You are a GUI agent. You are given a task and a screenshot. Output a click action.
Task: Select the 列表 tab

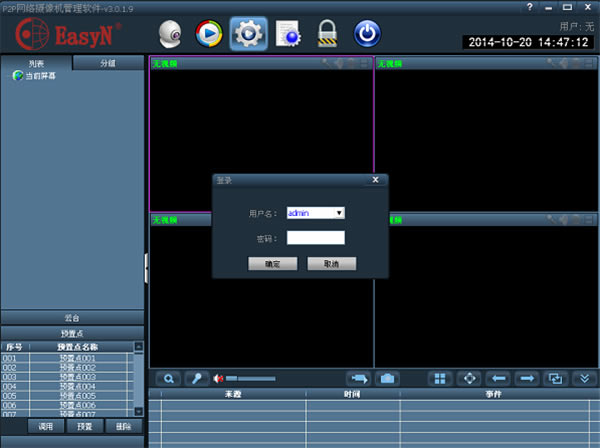36,63
